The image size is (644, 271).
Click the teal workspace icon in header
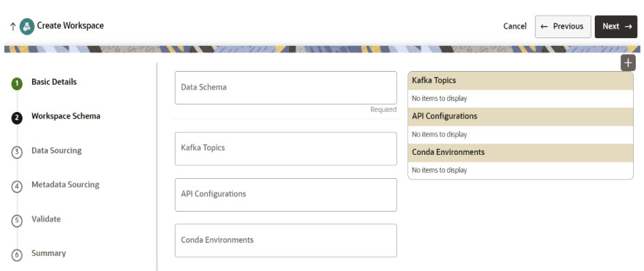(27, 26)
